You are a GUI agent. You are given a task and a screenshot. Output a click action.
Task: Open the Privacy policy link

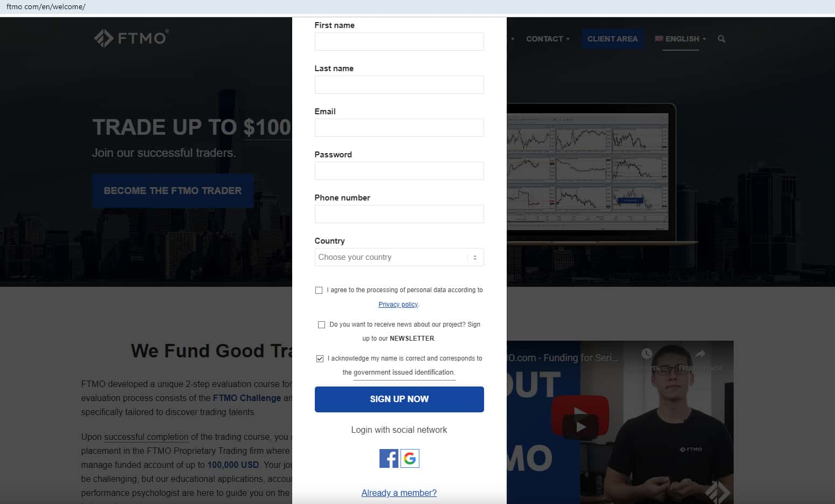point(398,305)
